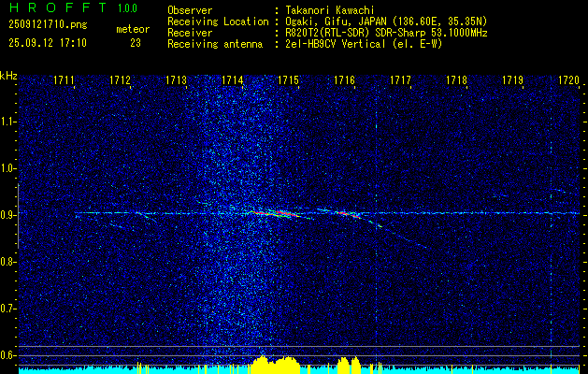The height and width of the screenshot is (374, 588).
Task: Click time marker 1711
Action: [64, 80]
